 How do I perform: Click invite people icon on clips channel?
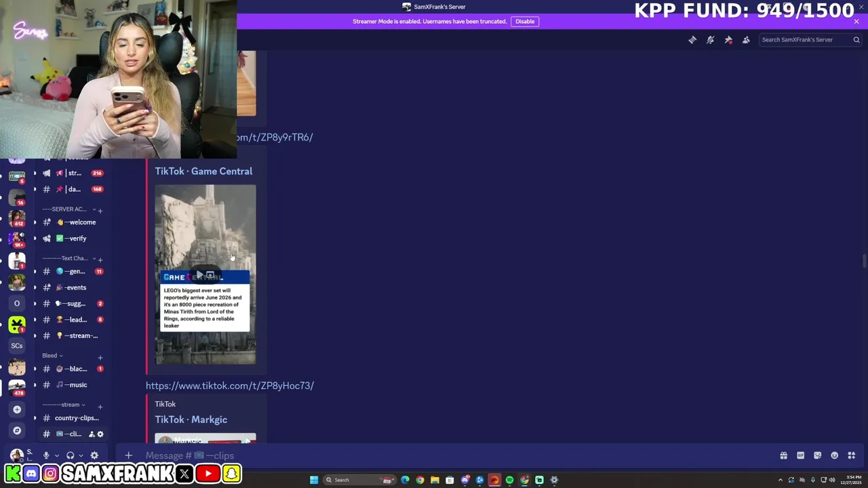pyautogui.click(x=92, y=434)
